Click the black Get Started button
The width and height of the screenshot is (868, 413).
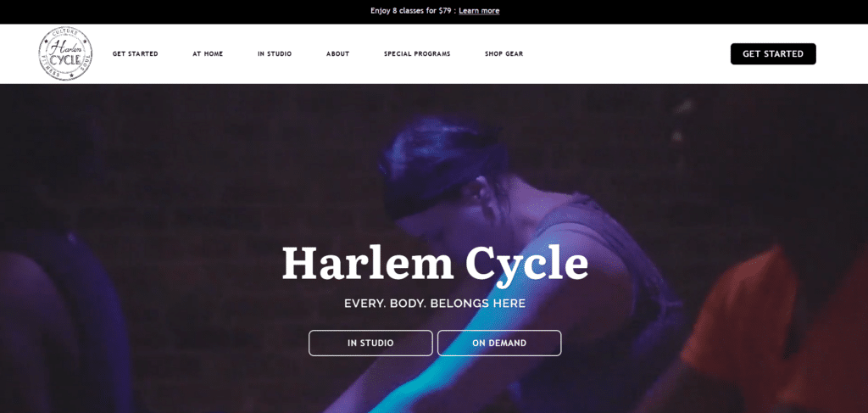coord(773,53)
